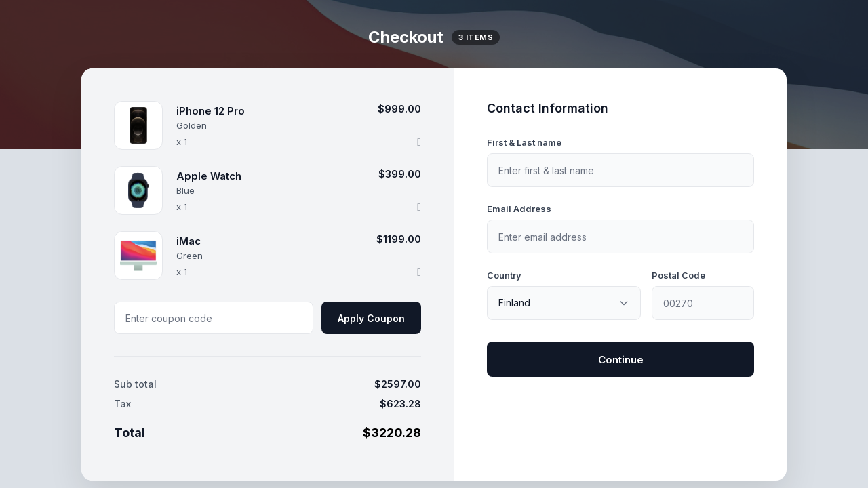
Task: Click the Total amount $3220.28
Action: [x=392, y=432]
